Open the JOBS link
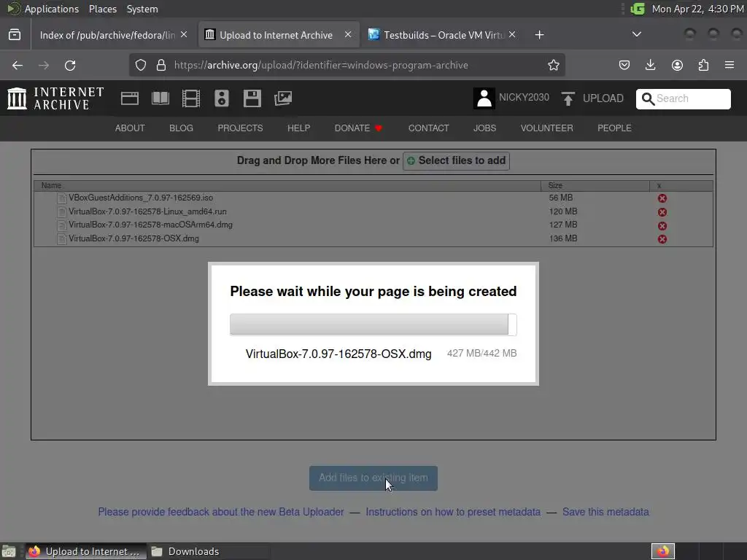Screen dimensions: 747x560 [x=484, y=128]
